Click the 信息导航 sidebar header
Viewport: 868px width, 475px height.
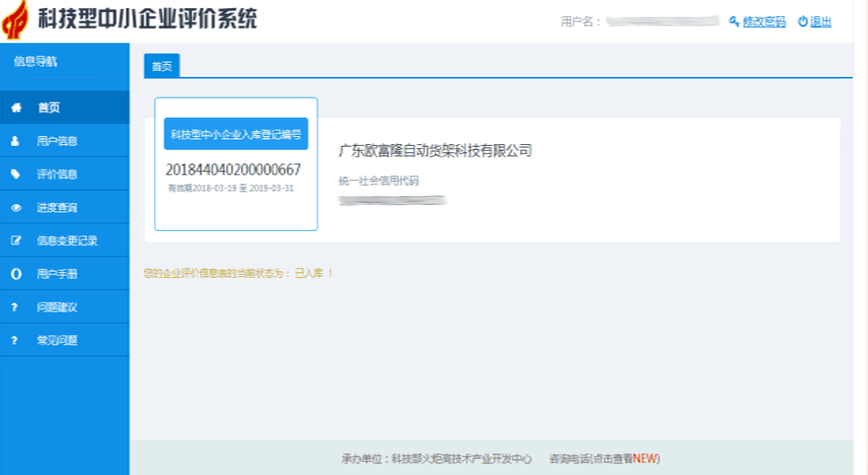pos(35,62)
